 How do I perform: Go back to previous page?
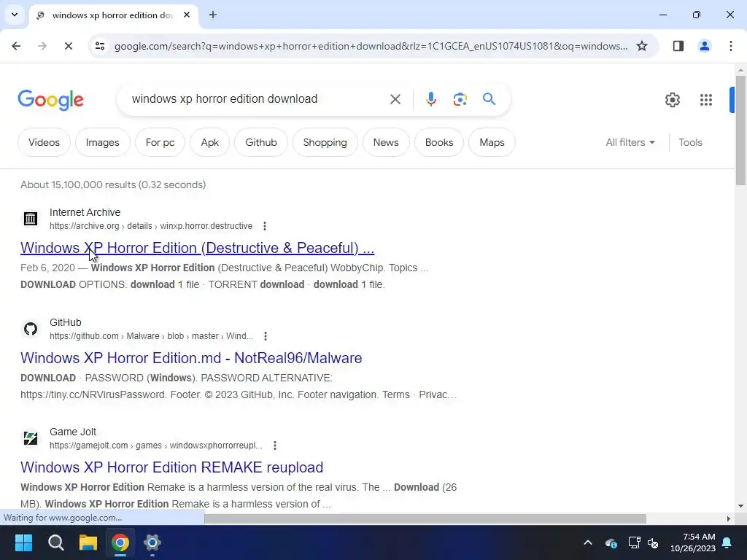tap(16, 46)
